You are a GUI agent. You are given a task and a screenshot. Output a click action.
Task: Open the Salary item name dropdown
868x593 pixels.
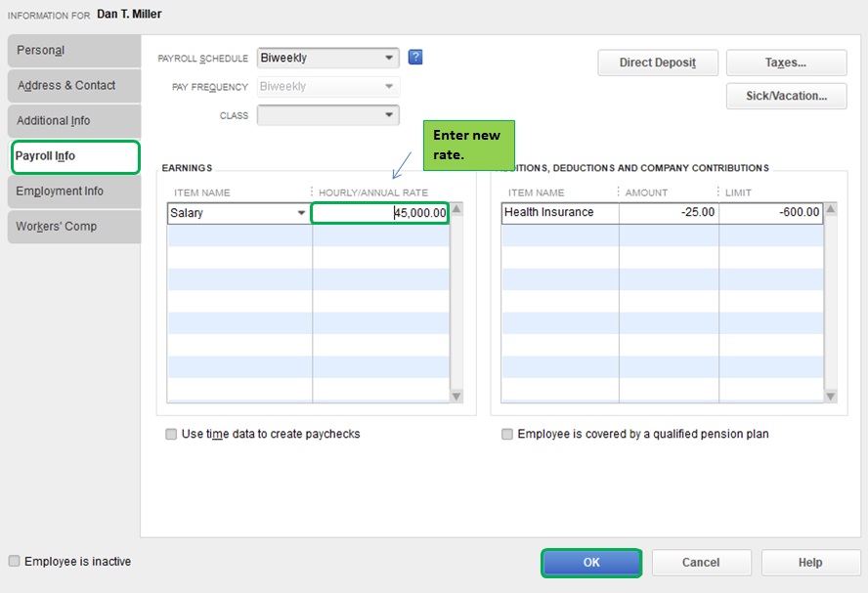[x=301, y=212]
